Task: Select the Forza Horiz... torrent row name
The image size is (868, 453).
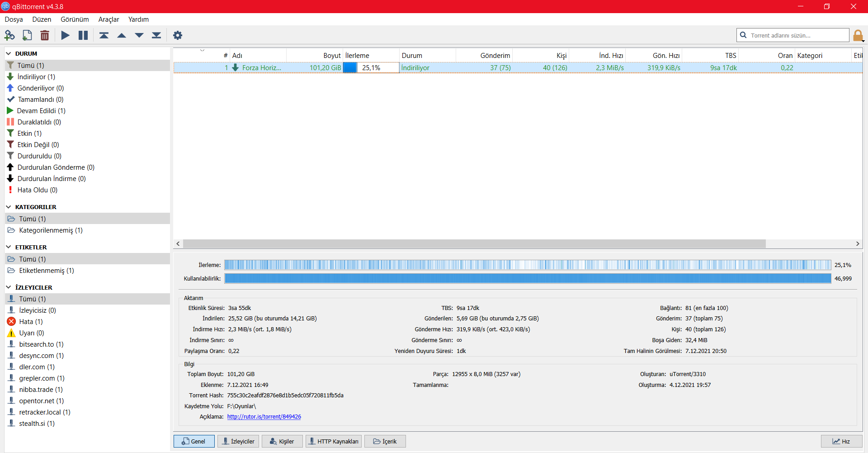Action: pos(262,67)
